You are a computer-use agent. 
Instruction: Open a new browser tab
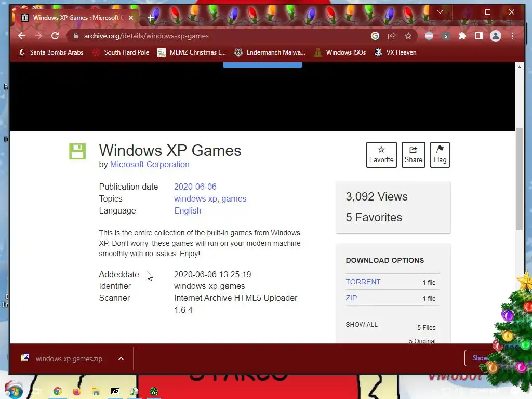(x=151, y=18)
